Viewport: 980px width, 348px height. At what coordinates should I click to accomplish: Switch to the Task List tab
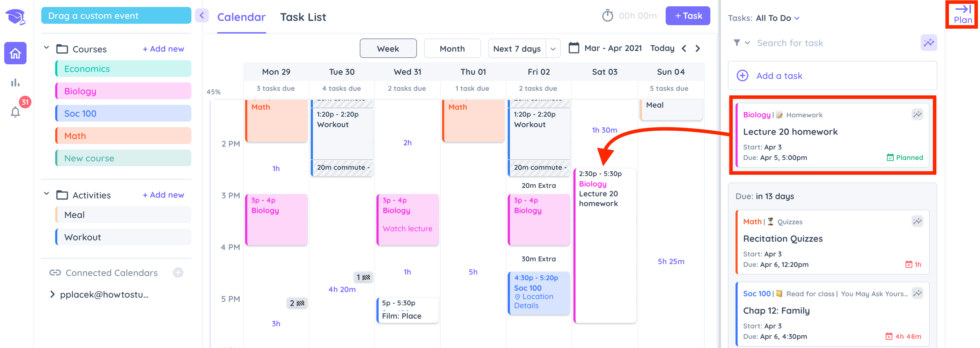pyautogui.click(x=303, y=17)
